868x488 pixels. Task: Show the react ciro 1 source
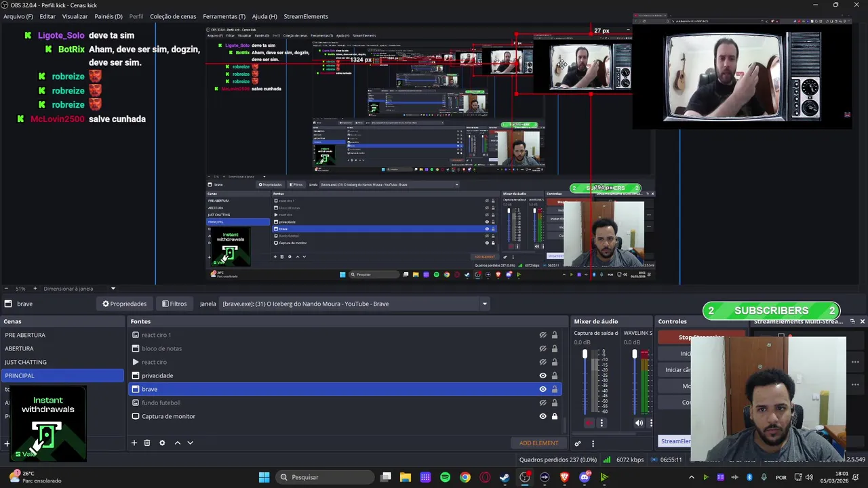542,335
